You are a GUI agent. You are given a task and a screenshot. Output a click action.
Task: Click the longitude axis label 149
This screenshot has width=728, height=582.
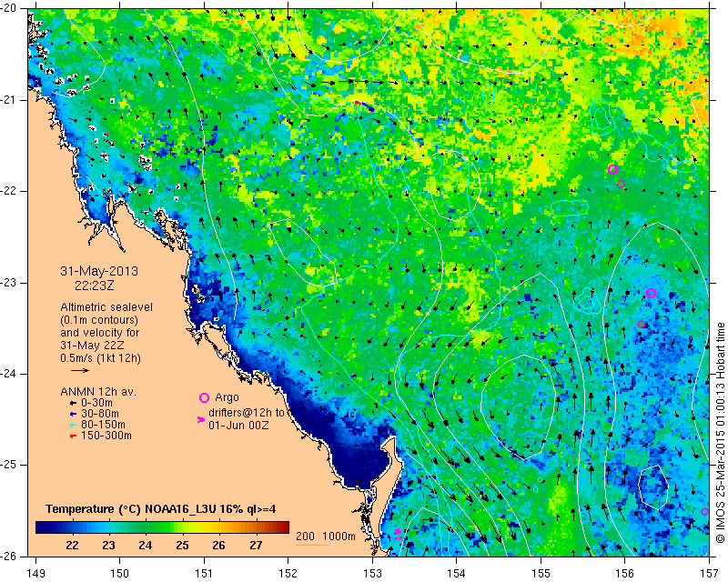35,574
